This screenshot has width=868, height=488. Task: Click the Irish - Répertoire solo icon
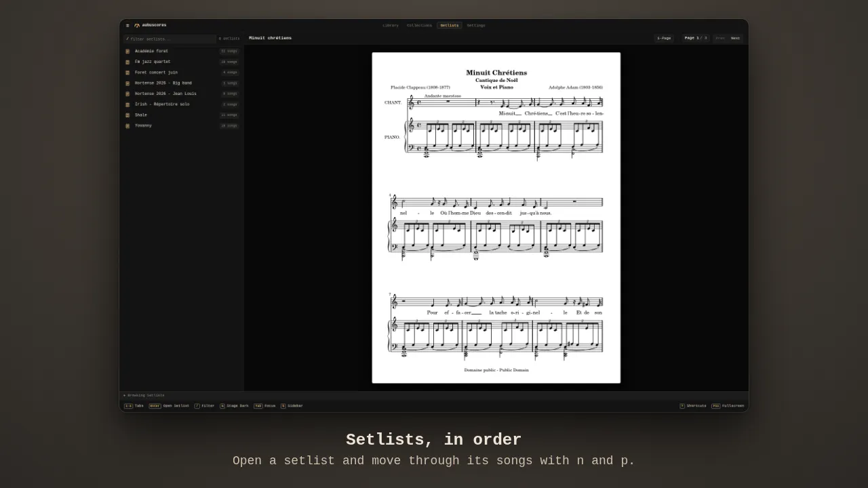pos(127,104)
